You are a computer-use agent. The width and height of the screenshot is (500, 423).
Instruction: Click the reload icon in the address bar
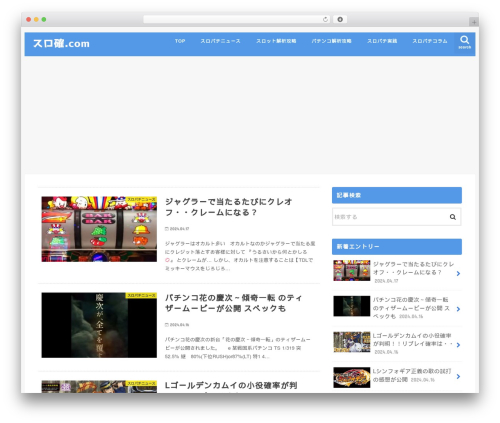(x=325, y=19)
